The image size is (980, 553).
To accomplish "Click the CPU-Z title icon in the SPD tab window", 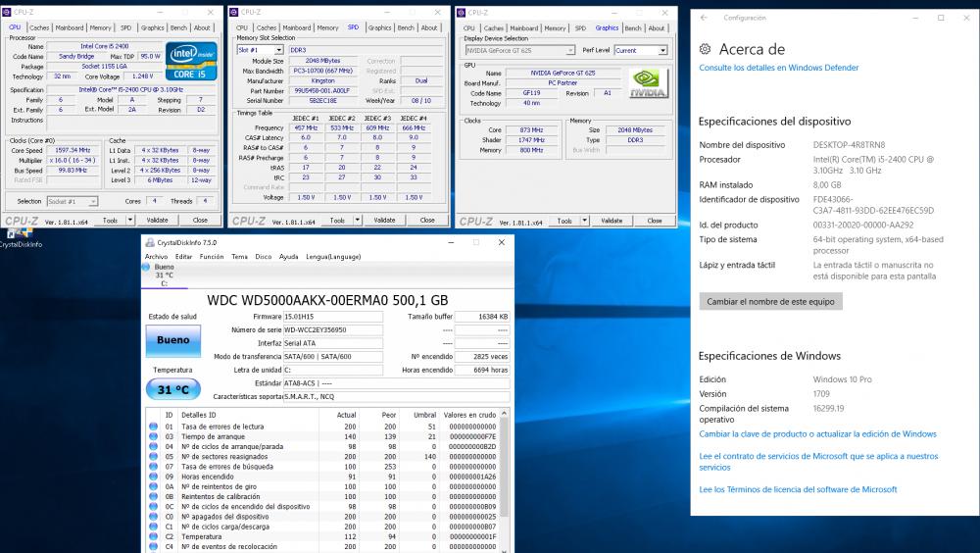I will pos(234,12).
